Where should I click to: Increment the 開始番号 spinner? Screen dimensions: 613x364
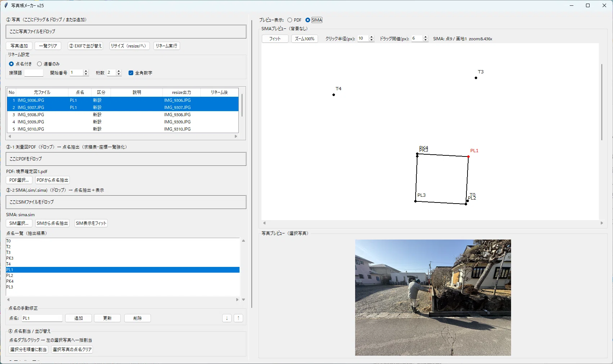(x=86, y=71)
